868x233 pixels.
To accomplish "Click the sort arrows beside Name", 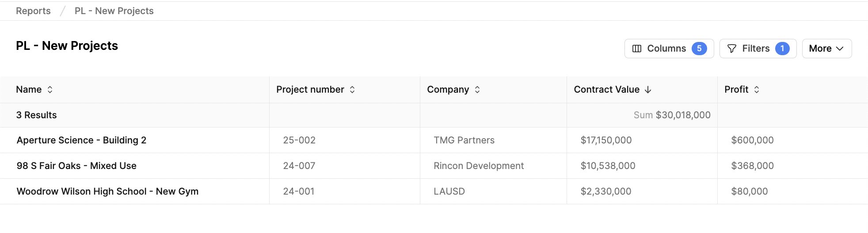I will click(x=50, y=90).
